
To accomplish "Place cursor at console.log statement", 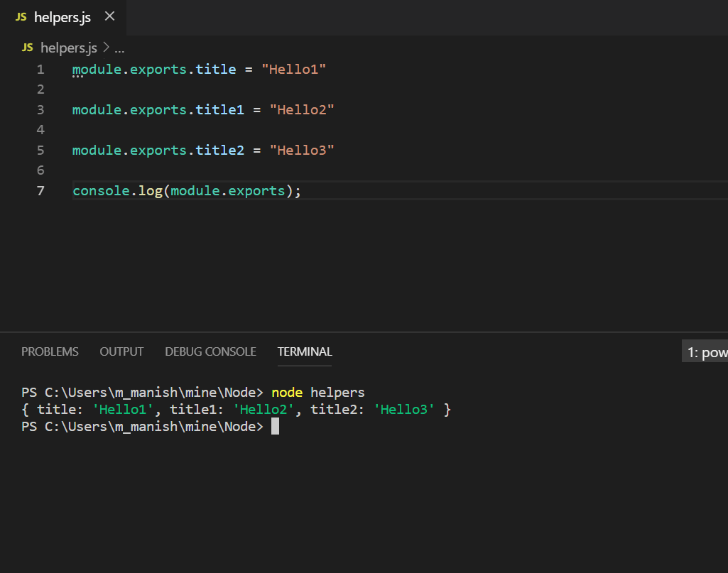I will click(187, 191).
